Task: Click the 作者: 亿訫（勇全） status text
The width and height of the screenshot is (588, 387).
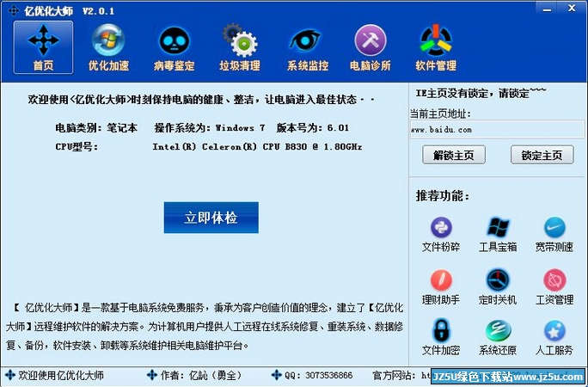Action: pyautogui.click(x=202, y=375)
